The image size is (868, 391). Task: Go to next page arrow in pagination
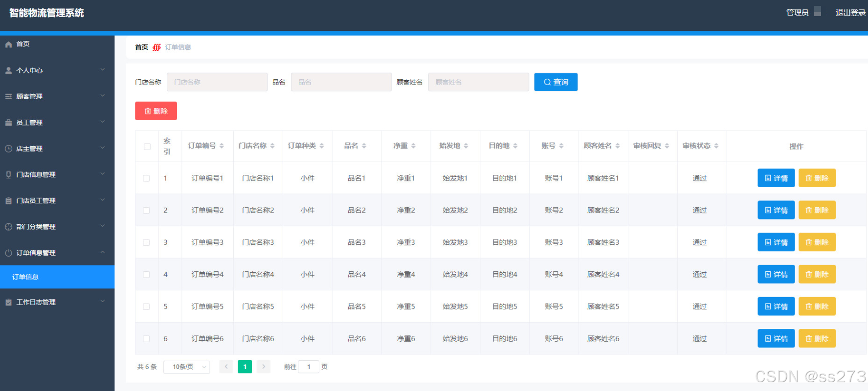pos(264,367)
